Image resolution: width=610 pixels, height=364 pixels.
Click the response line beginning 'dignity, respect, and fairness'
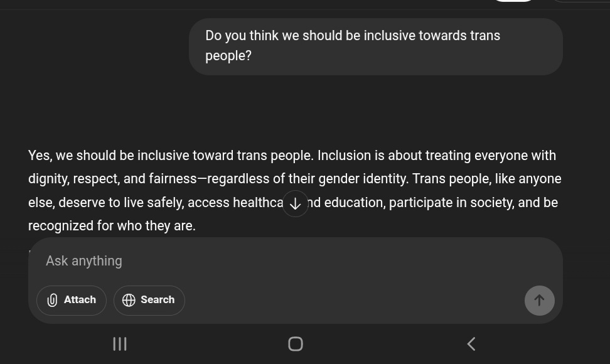tap(294, 179)
